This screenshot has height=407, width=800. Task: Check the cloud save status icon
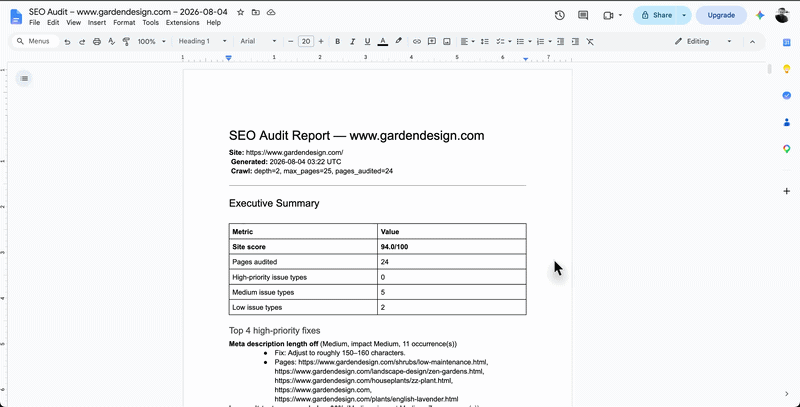271,12
